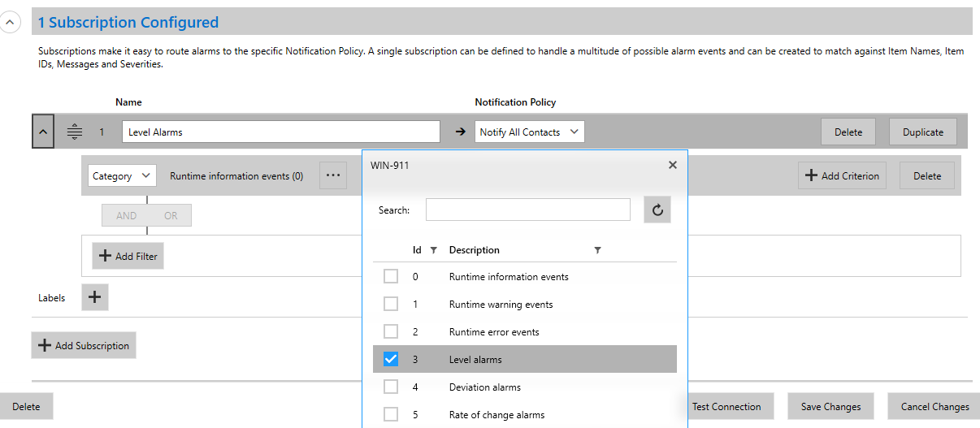Screen dimensions: 980x428
Task: Click Save Changes button
Action: pos(830,406)
